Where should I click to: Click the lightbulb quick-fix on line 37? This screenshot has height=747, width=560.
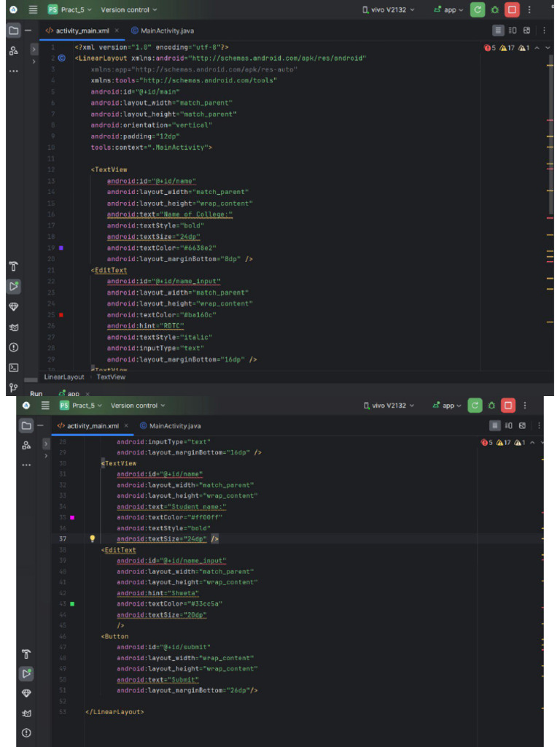93,539
